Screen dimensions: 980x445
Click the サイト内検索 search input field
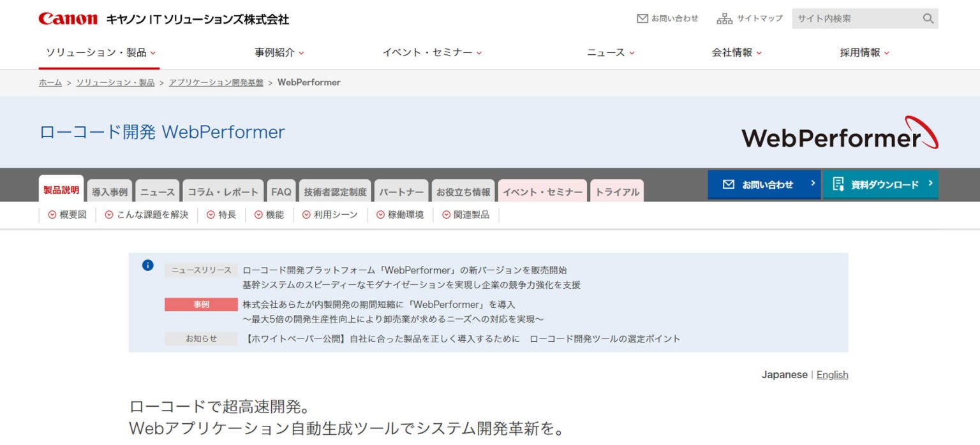pyautogui.click(x=855, y=18)
